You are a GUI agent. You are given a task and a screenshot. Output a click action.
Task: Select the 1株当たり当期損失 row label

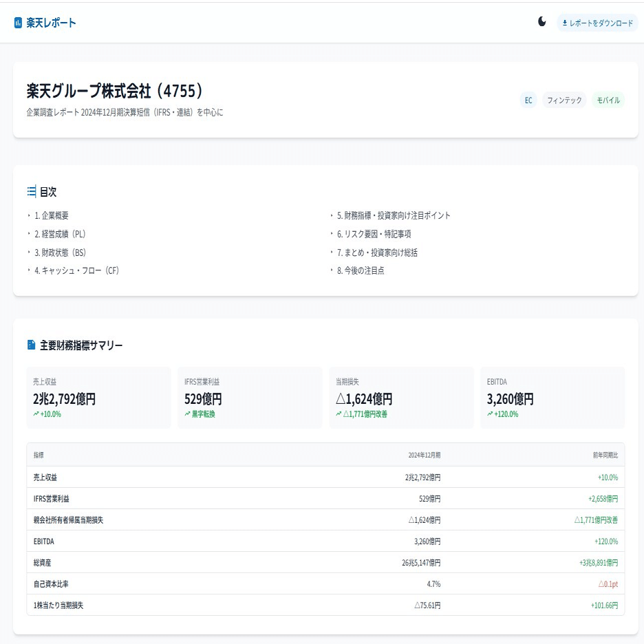click(58, 605)
